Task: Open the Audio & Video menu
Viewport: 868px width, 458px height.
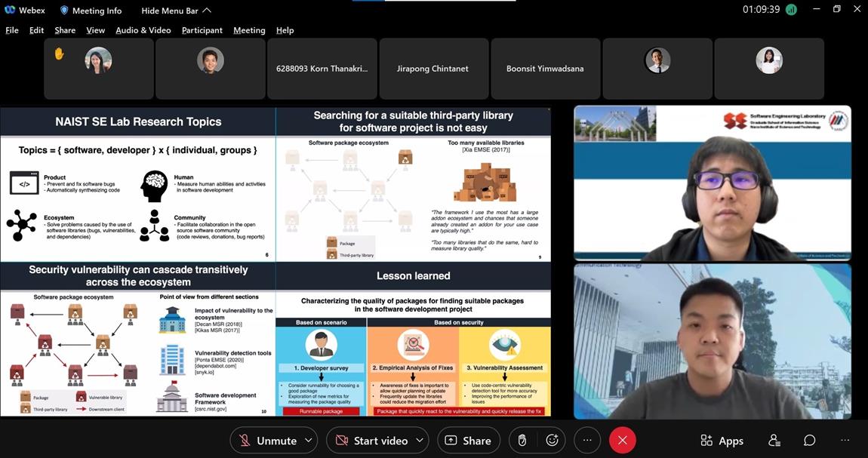Action: tap(143, 30)
